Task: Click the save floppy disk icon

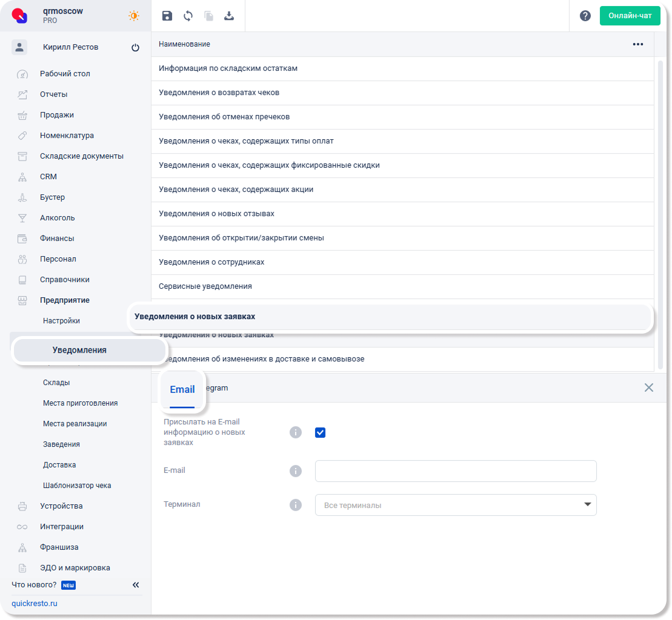Action: tap(167, 16)
